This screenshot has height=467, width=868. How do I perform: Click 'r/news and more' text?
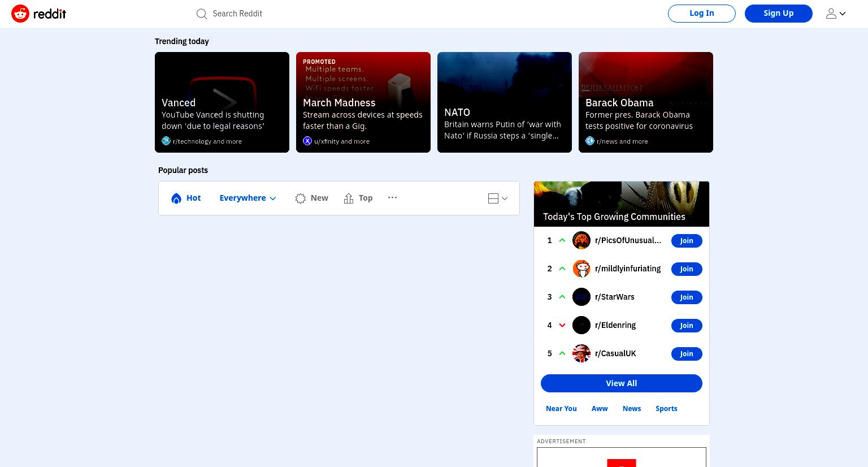tap(622, 141)
